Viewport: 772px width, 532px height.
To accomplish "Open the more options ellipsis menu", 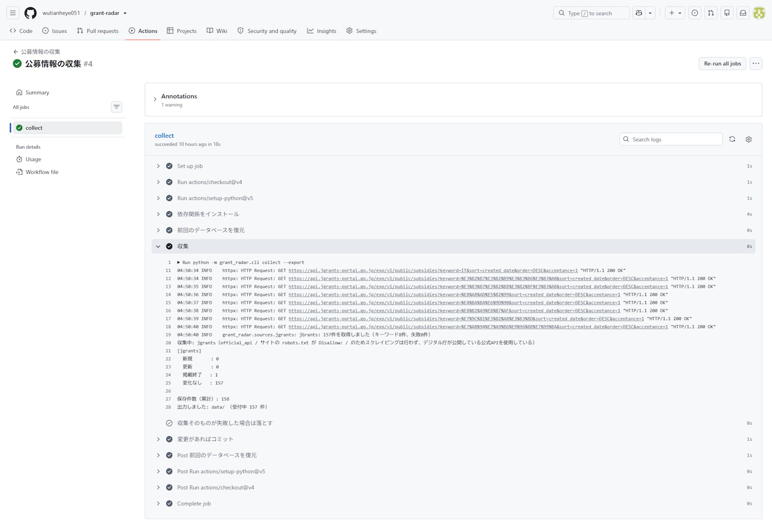I will point(756,63).
